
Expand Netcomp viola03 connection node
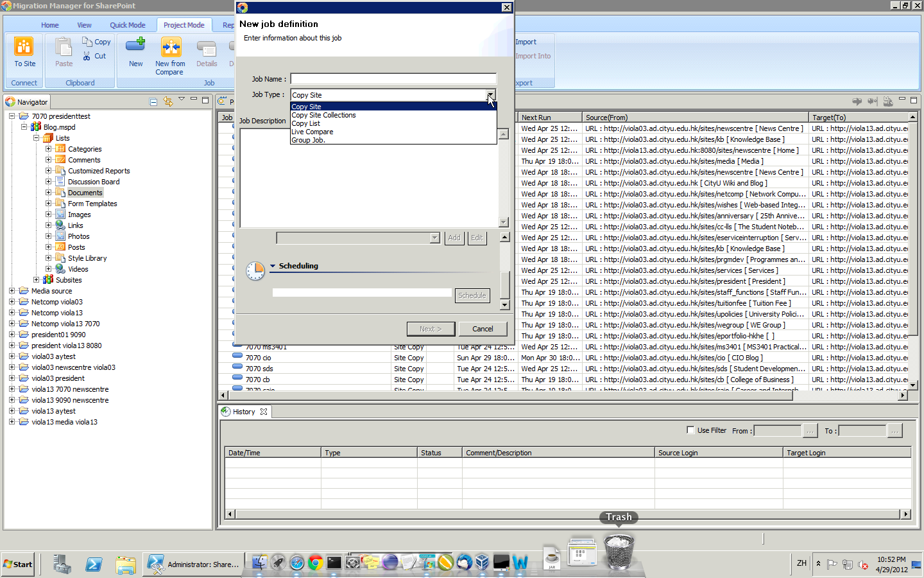click(12, 302)
